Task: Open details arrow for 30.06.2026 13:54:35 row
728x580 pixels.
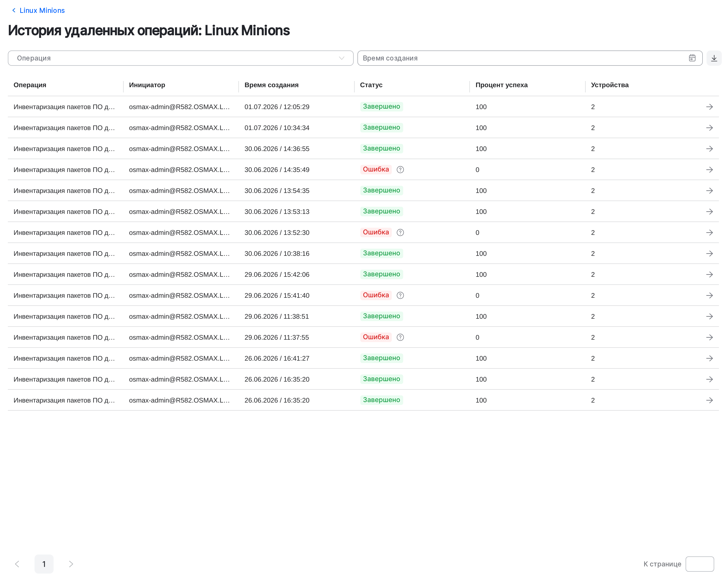Action: [709, 191]
